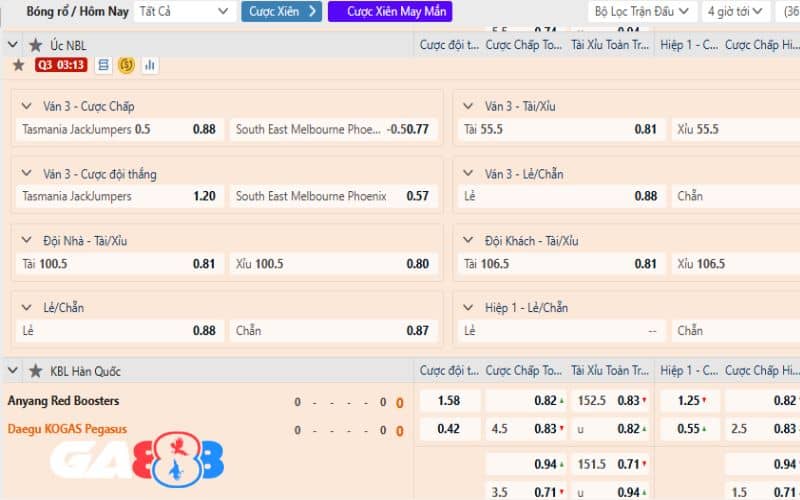Click Bóng rổ / Hôm Nay breadcrumb
The height and width of the screenshot is (500, 800).
77,11
